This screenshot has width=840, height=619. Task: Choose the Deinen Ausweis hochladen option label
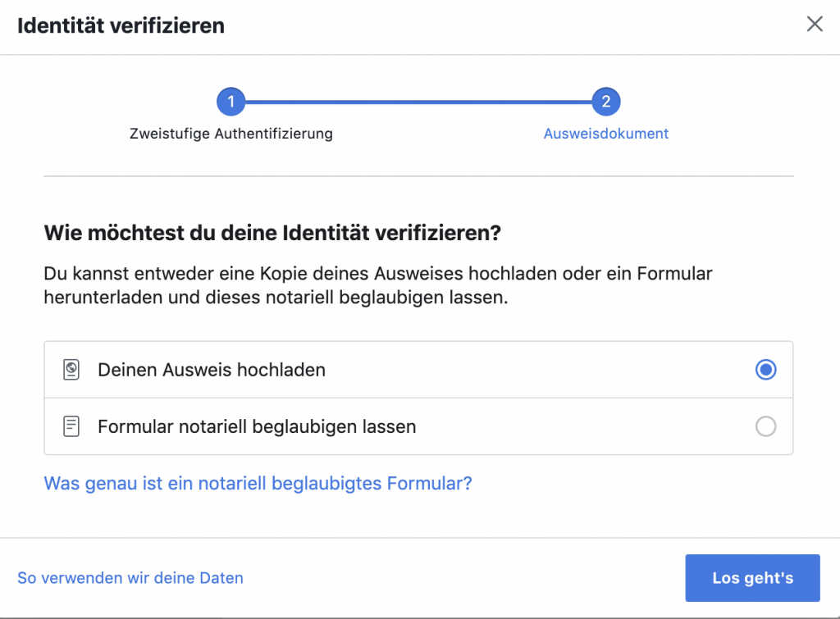coord(212,370)
